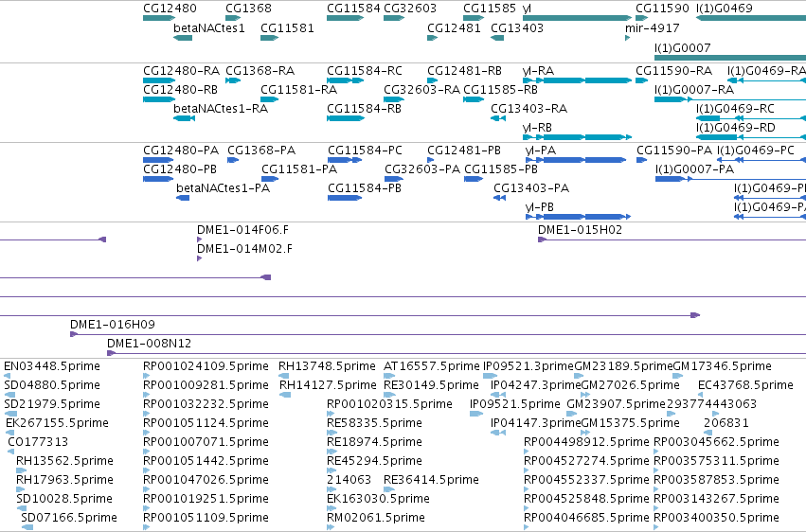This screenshot has height=532, width=806.
Task: Select EST AT16557.5prime
Action: click(389, 376)
